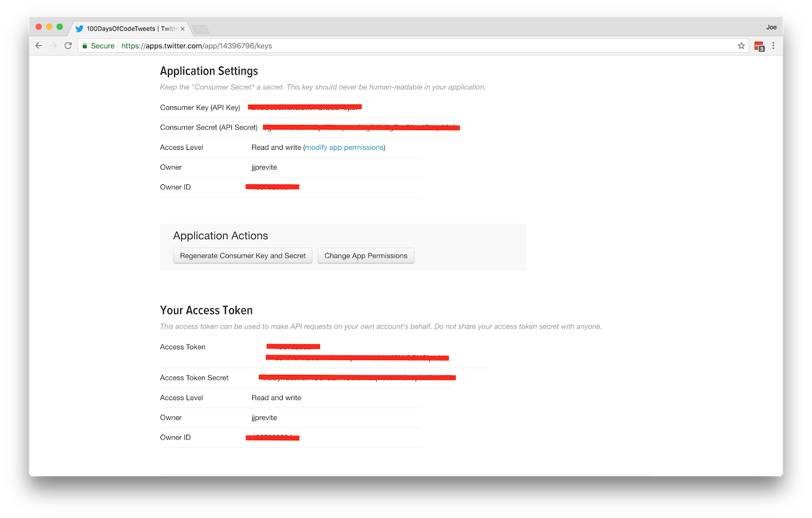Click the Joe profile button
The image size is (812, 518).
point(771,27)
